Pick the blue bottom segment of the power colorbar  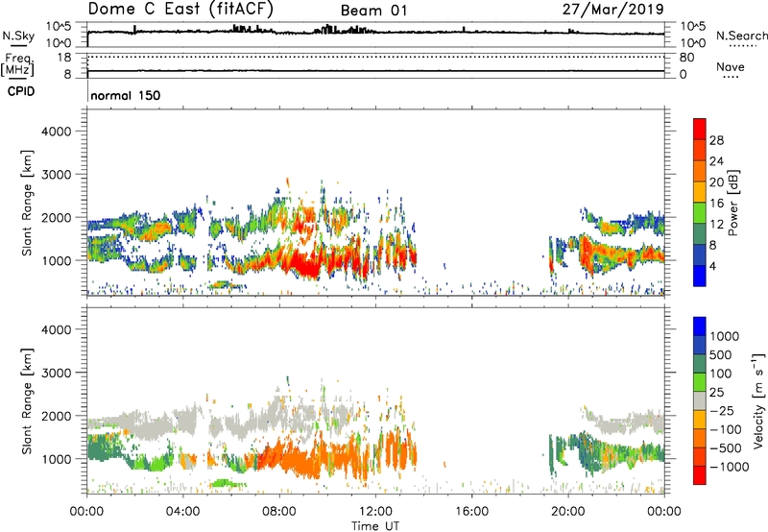pos(700,276)
